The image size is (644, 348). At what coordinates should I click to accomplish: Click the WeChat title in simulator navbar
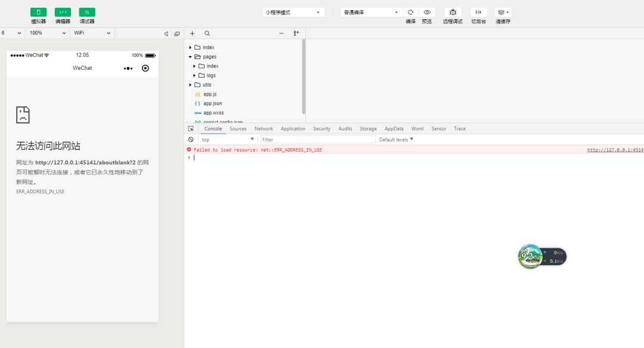click(x=82, y=68)
